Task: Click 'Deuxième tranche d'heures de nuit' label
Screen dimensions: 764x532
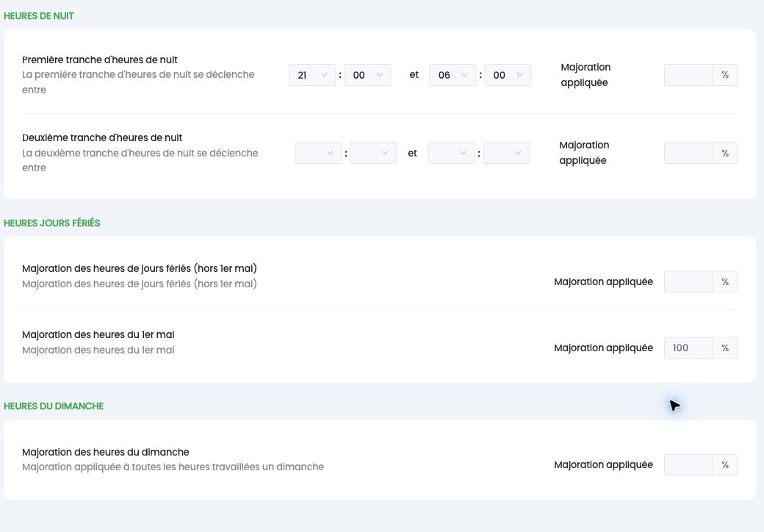Action: (102, 138)
